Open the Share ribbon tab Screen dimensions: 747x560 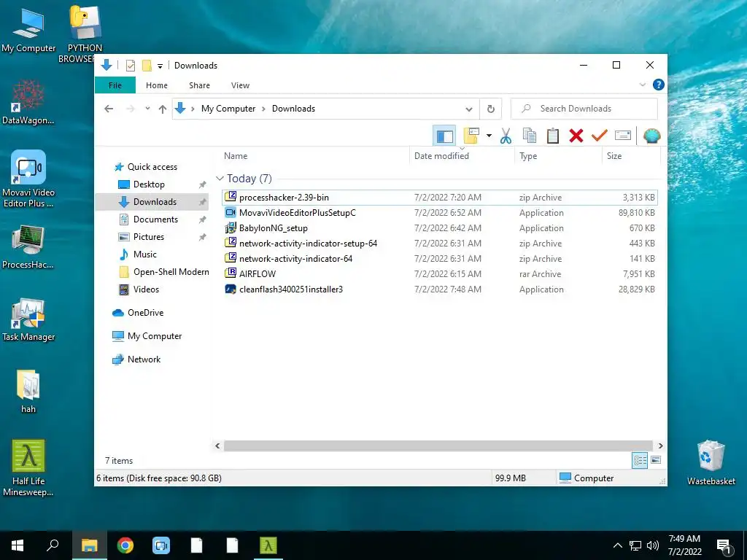pyautogui.click(x=199, y=85)
